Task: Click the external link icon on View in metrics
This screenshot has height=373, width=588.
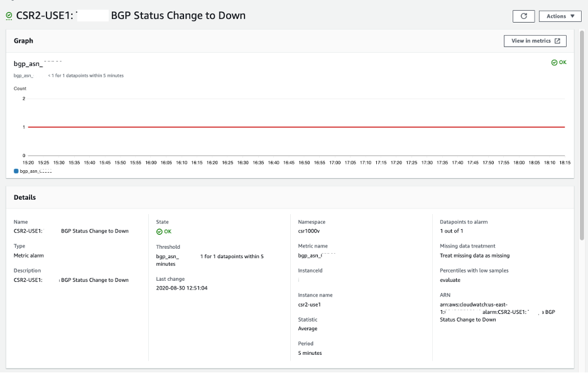Action: (x=558, y=40)
